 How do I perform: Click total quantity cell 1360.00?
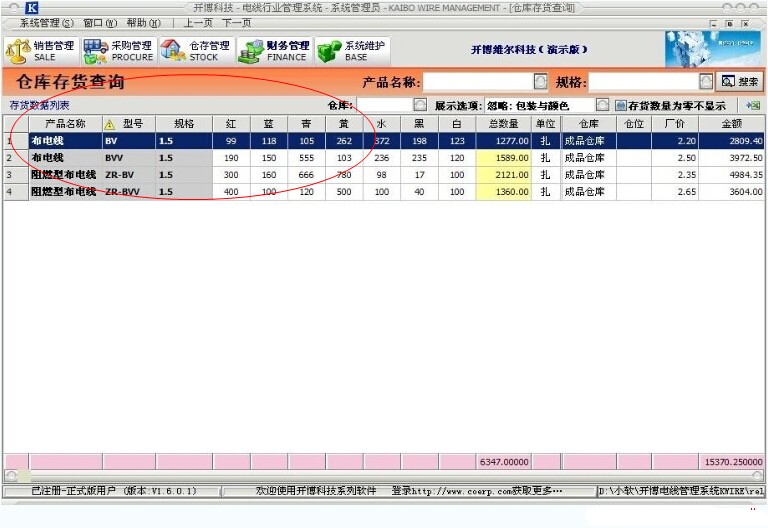pyautogui.click(x=504, y=192)
